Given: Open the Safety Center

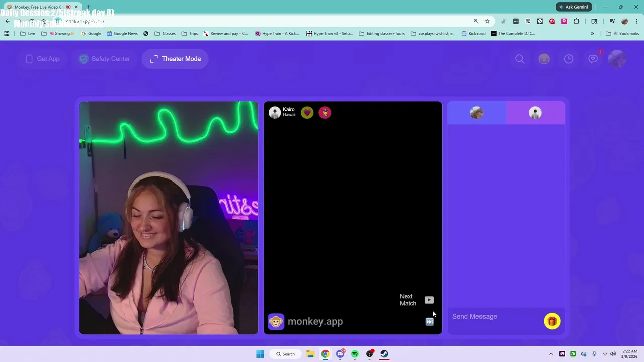Looking at the screenshot, I should [105, 59].
